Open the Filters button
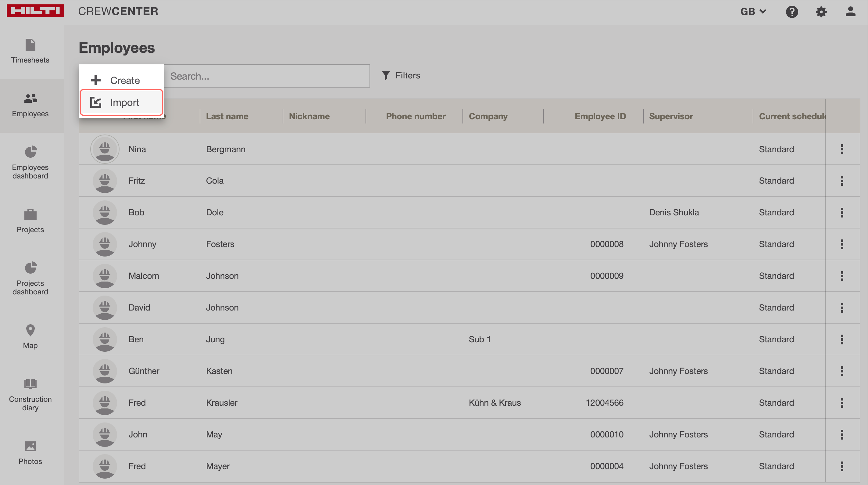Screen dimensions: 868x485 point(401,76)
